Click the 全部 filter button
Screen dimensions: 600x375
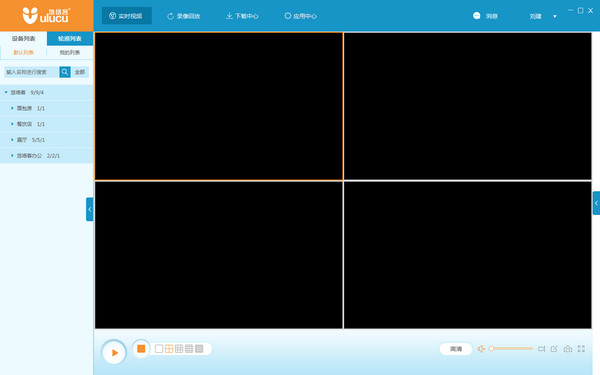80,72
